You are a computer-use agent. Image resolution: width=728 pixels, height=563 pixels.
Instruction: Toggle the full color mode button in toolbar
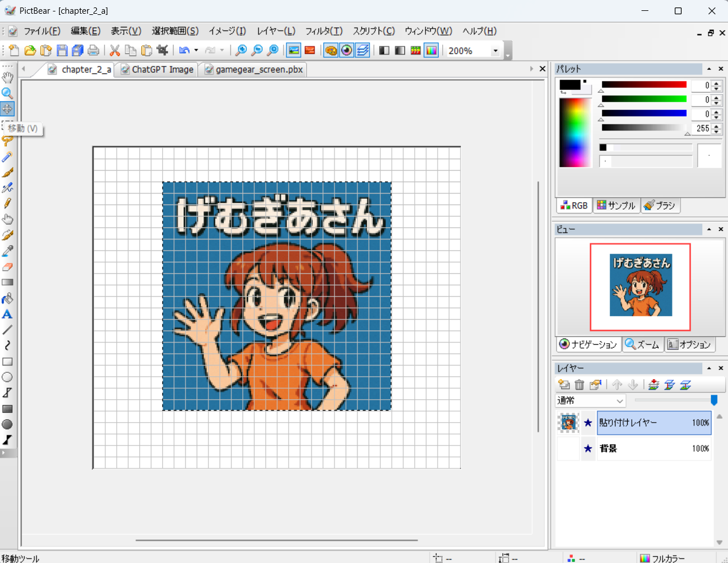(x=431, y=50)
